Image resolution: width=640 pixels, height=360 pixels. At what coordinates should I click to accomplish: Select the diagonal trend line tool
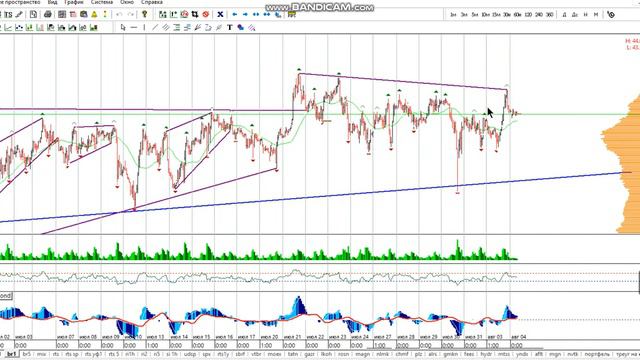tap(155, 27)
